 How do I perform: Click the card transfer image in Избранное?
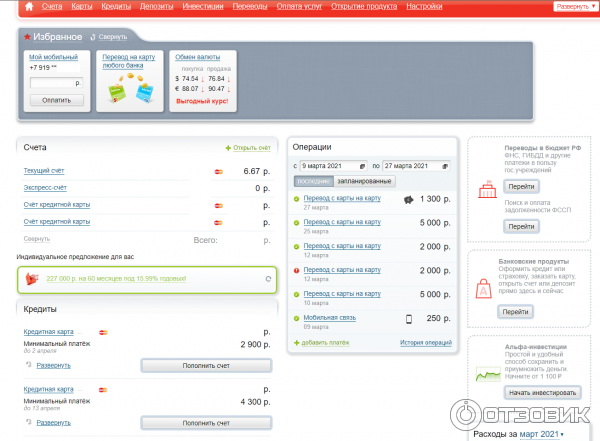click(x=130, y=90)
